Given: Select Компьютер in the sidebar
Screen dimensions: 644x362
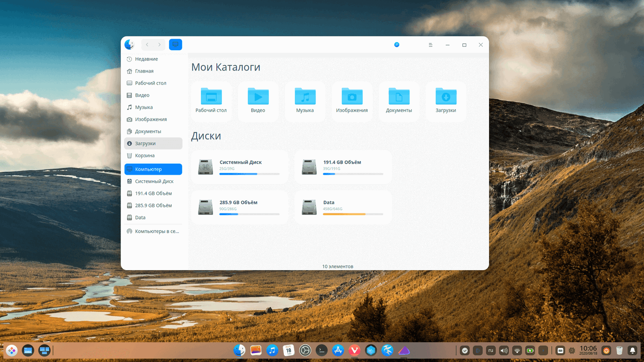Looking at the screenshot, I should tap(153, 169).
